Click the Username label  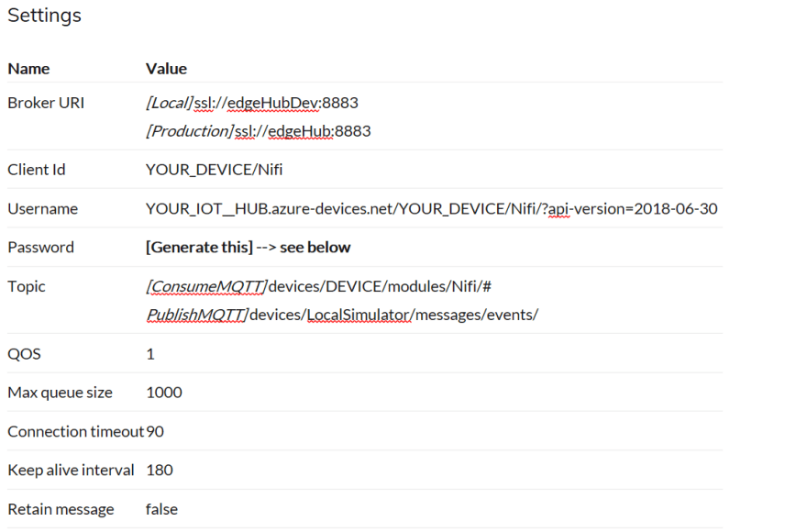point(43,209)
